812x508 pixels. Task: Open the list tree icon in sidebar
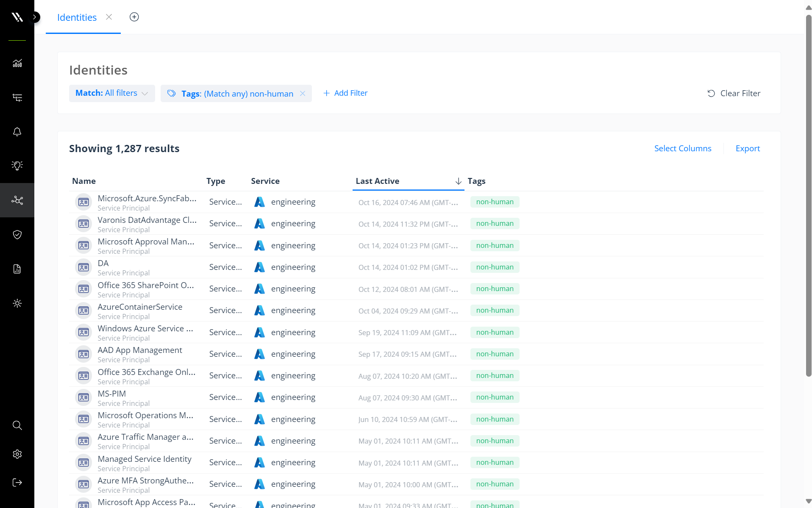tap(17, 97)
